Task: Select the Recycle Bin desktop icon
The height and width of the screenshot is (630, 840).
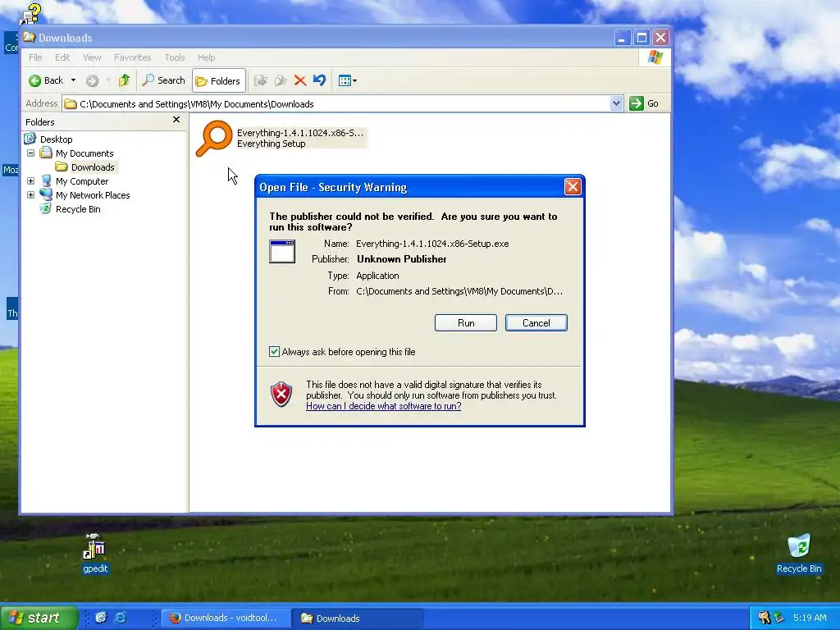Action: click(x=799, y=554)
